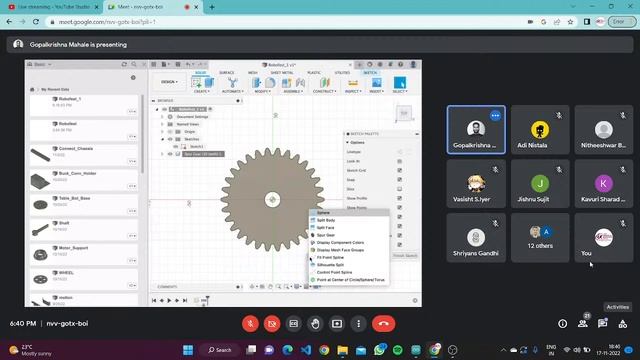Click the weather widget on taskbar
This screenshot has width=640, height=360.
(x=30, y=350)
